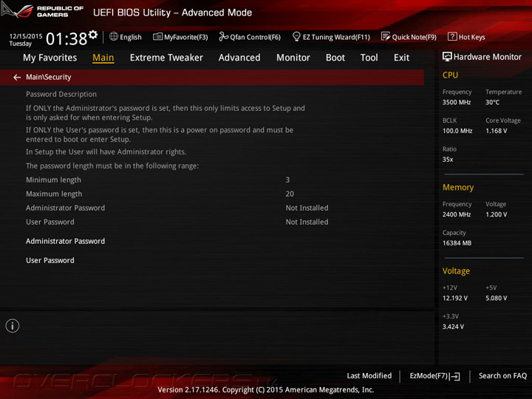Click the Version 2.17.1246 copyright line

click(266, 390)
